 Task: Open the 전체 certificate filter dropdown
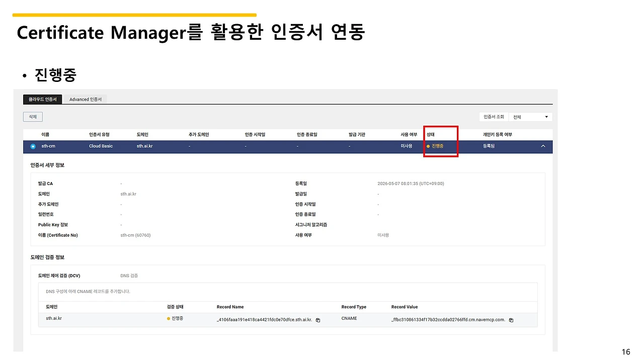tap(530, 117)
